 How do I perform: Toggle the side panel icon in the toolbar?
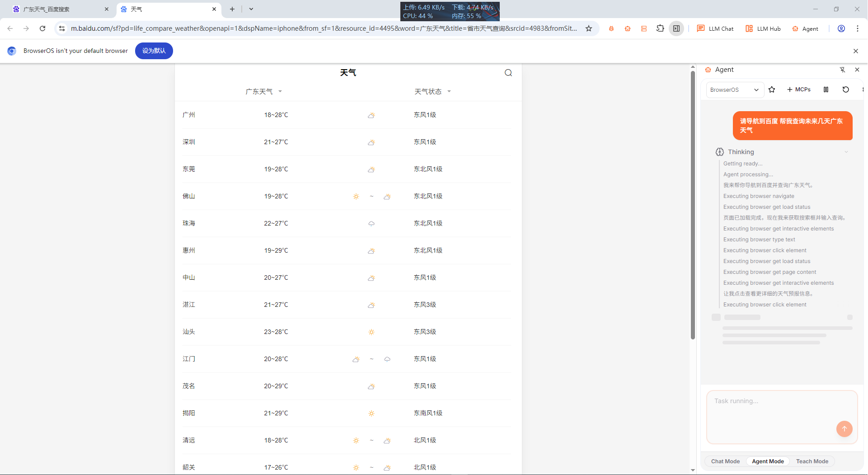pyautogui.click(x=676, y=28)
